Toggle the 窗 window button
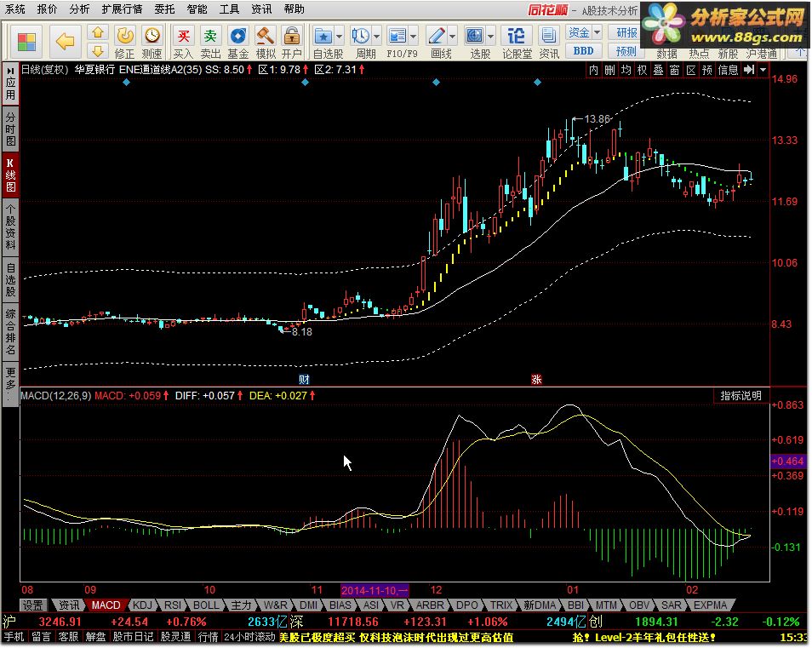This screenshot has height=648, width=812. 674,70
